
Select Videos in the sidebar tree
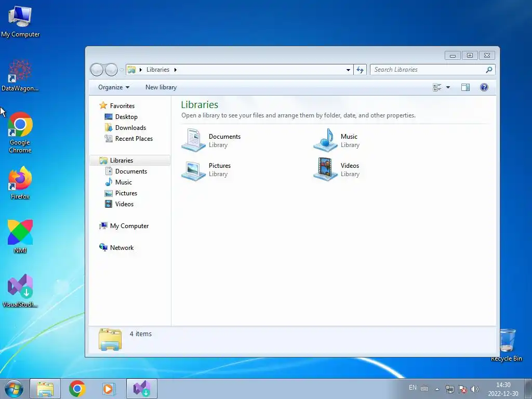[124, 204]
